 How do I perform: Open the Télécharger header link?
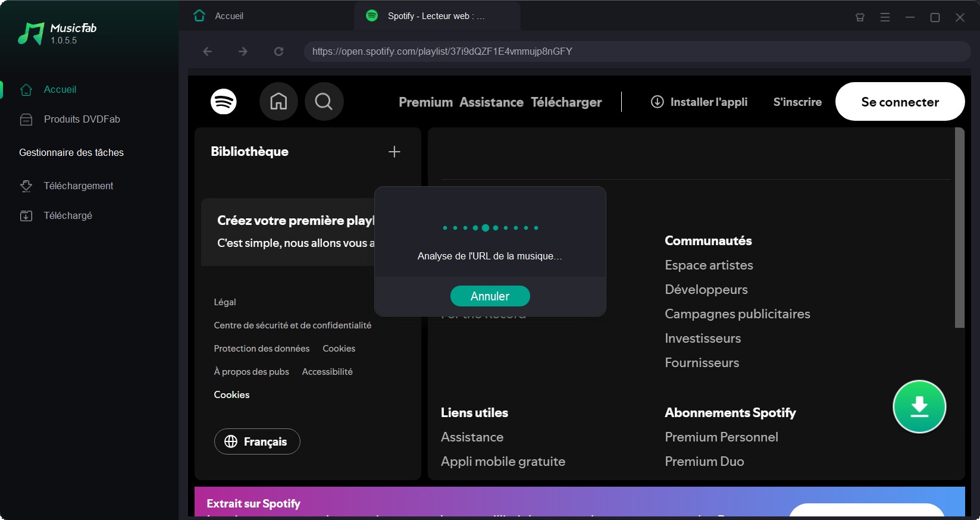566,102
